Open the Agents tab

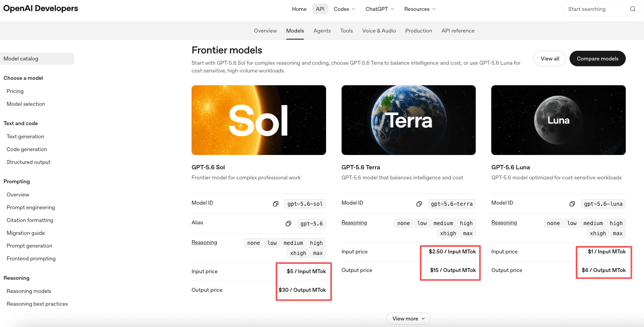[322, 31]
